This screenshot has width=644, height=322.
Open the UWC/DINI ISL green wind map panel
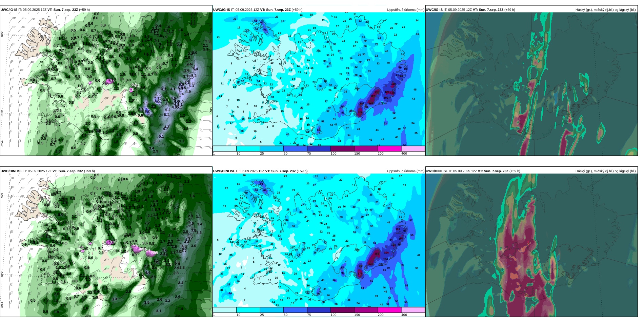tap(106, 245)
